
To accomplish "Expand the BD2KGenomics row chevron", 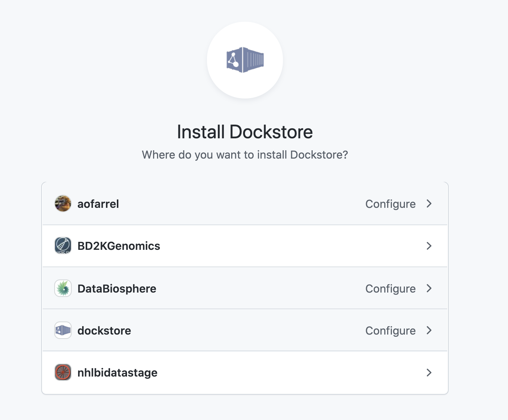I will [429, 246].
